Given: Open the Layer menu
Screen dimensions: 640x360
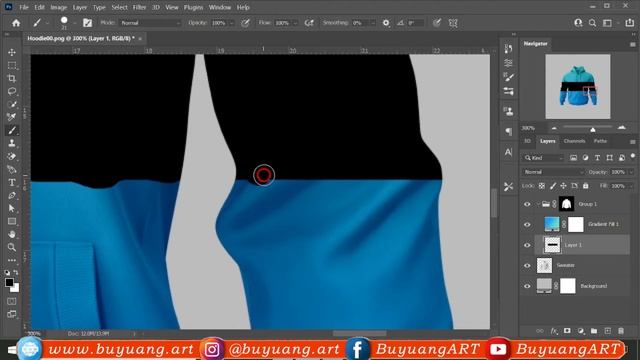Looking at the screenshot, I should click(80, 7).
